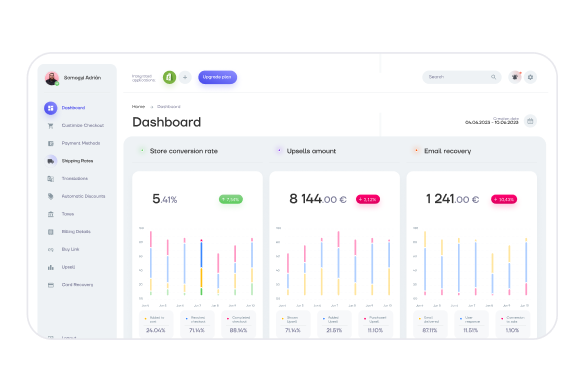Click into the Search input field
The image size is (584, 392).
pos(461,77)
